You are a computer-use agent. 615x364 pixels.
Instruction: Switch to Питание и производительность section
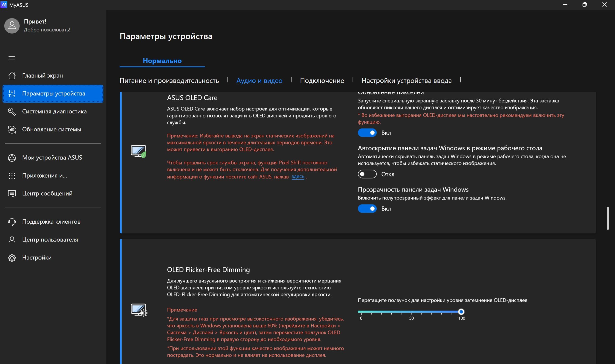click(169, 80)
